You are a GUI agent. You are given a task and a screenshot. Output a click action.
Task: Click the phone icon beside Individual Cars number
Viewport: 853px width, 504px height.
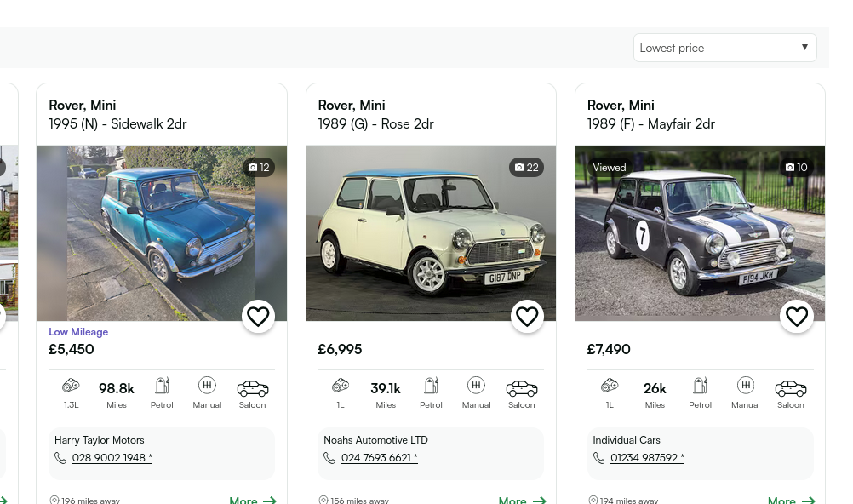[598, 458]
